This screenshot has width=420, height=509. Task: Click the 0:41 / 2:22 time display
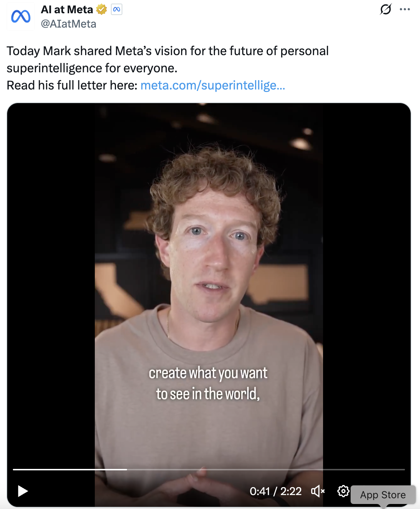[x=275, y=491]
